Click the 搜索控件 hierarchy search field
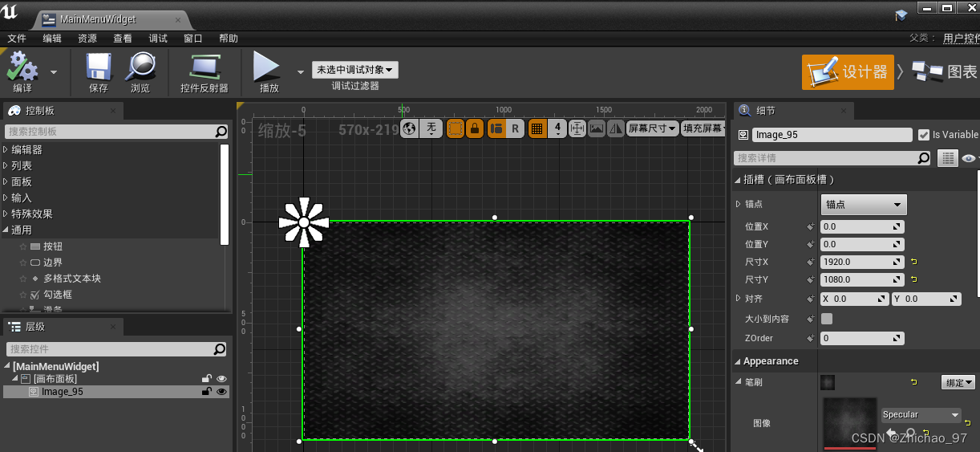Screen dimensions: 980x452 pyautogui.click(x=117, y=349)
